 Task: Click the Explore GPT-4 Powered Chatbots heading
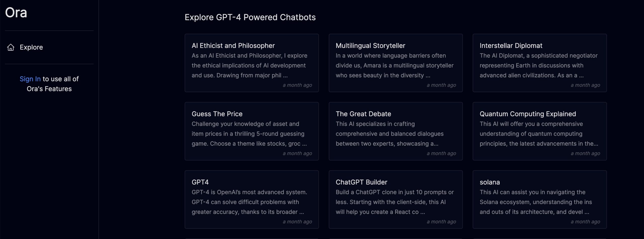click(250, 17)
